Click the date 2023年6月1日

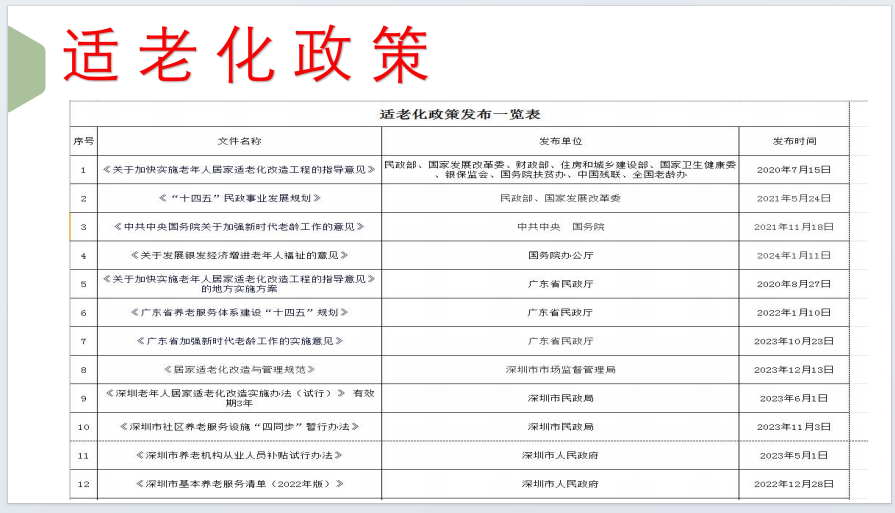point(794,398)
